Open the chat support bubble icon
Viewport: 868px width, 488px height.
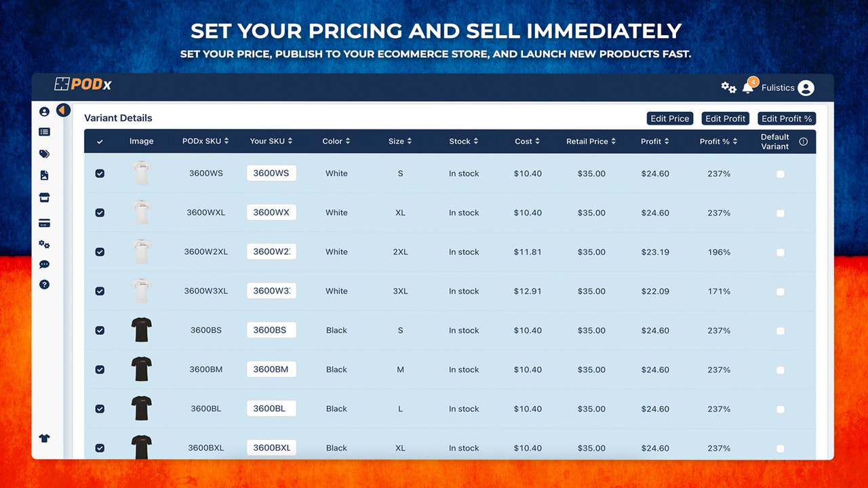click(44, 264)
